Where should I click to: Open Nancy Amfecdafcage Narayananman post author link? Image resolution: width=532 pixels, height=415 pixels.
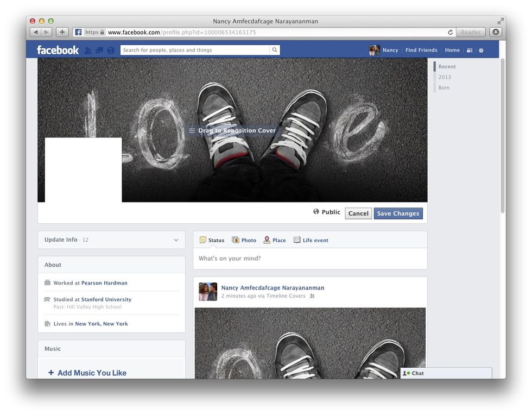click(273, 288)
